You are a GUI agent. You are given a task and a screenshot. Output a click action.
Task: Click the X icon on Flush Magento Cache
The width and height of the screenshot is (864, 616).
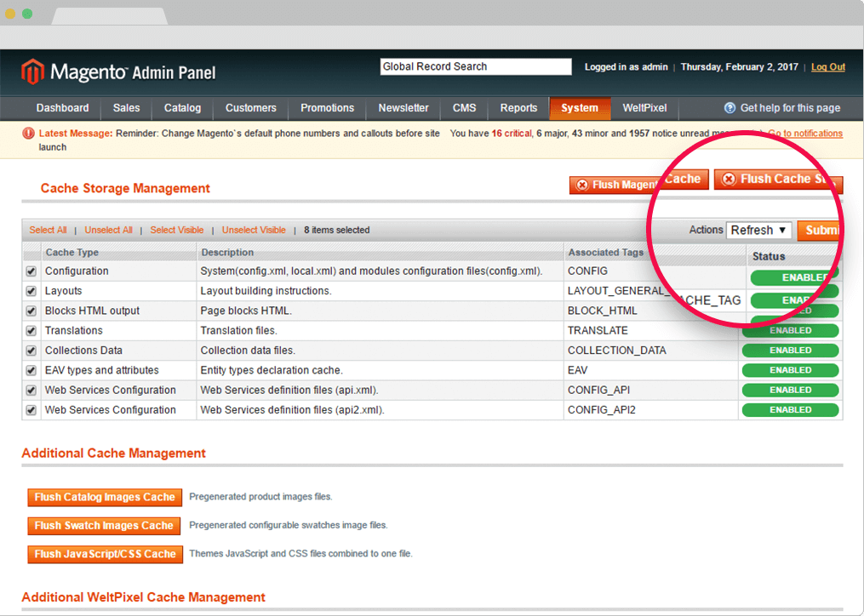pos(582,180)
